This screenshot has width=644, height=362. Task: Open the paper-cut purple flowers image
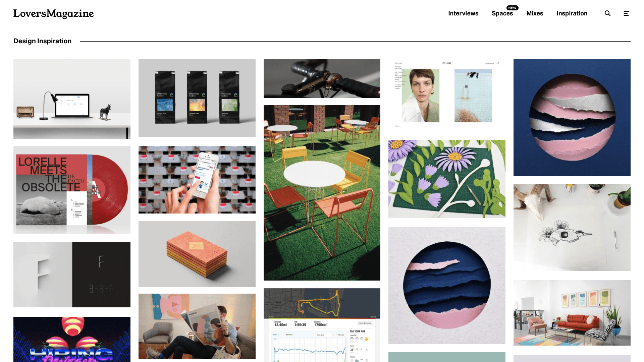coord(447,179)
